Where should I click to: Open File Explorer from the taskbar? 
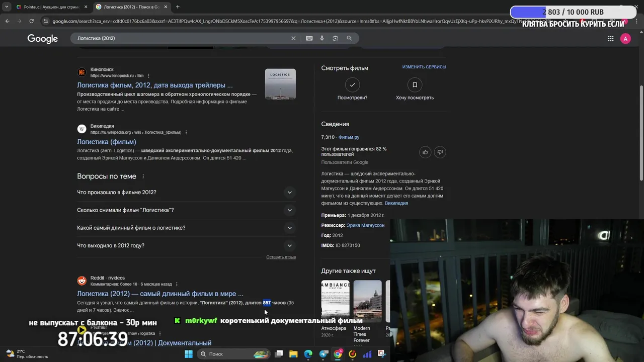pyautogui.click(x=293, y=354)
